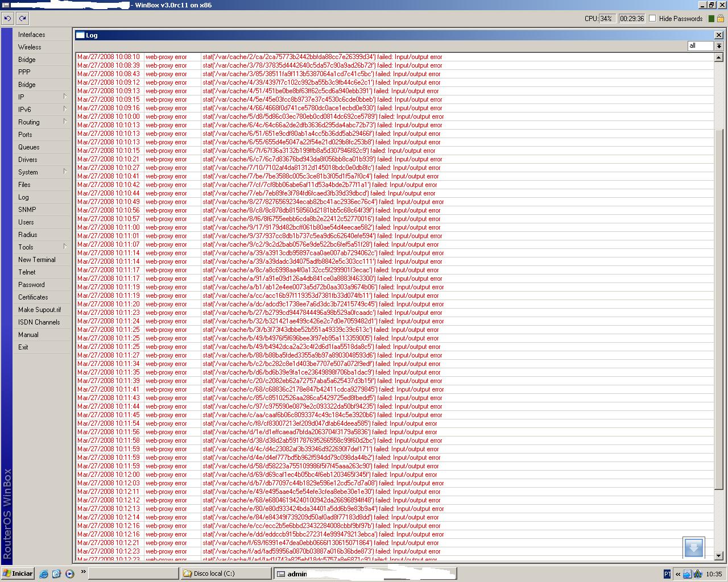The width and height of the screenshot is (728, 582).
Task: Click Make Supout.rif in the sidebar
Action: tap(43, 310)
